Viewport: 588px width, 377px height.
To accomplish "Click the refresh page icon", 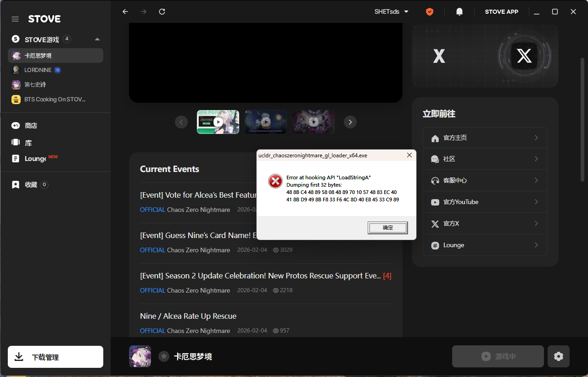I will pos(162,11).
